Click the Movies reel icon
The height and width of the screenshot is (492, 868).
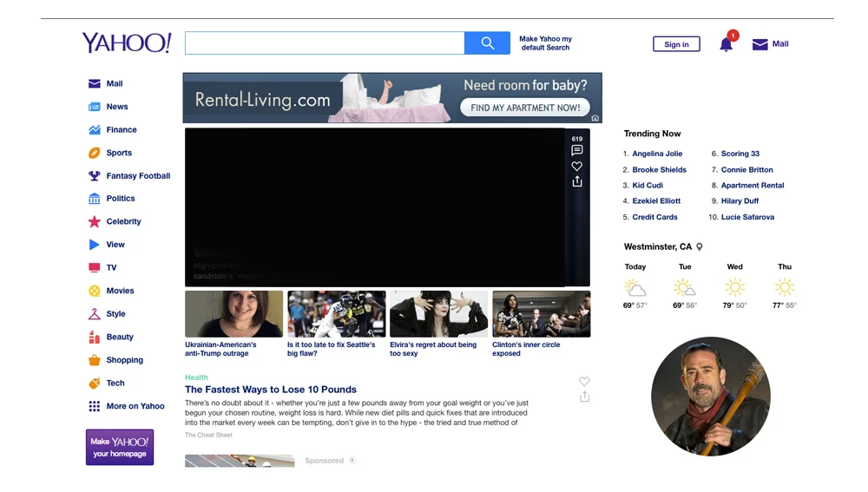click(95, 291)
